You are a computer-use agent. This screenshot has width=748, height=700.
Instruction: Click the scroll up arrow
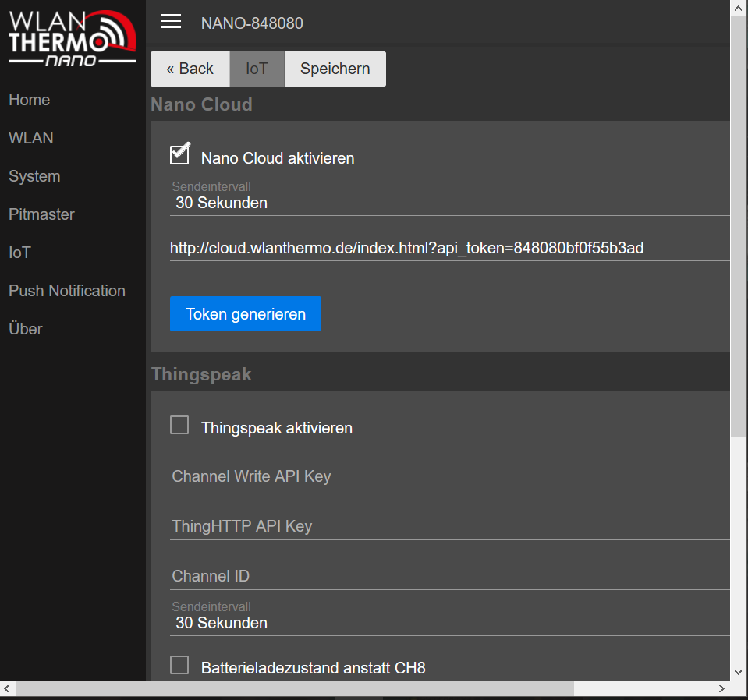[x=739, y=8]
